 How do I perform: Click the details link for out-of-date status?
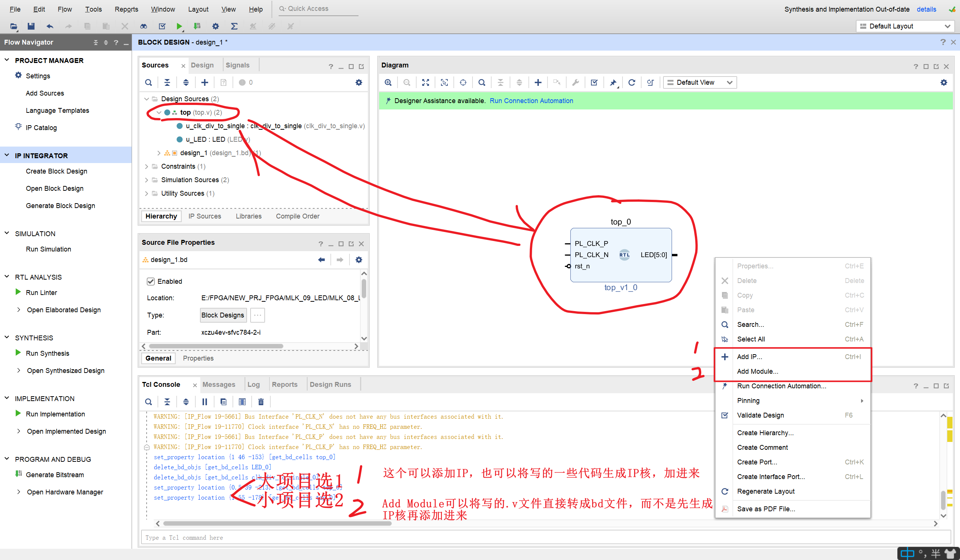[926, 9]
